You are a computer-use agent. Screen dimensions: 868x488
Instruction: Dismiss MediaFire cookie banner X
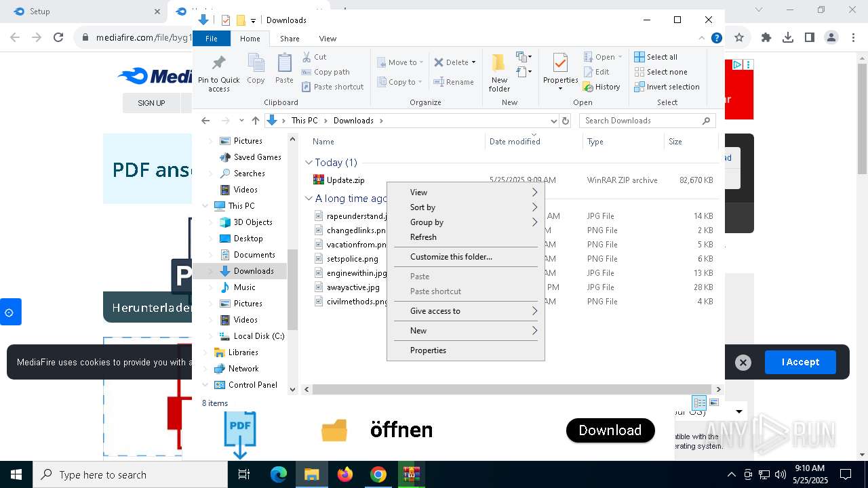[x=743, y=363]
